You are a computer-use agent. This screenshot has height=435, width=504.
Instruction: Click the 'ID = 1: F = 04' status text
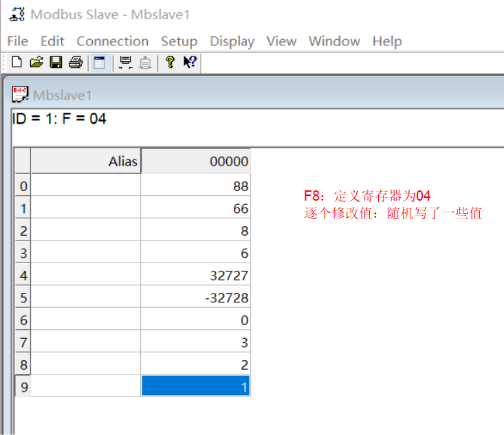tap(59, 119)
